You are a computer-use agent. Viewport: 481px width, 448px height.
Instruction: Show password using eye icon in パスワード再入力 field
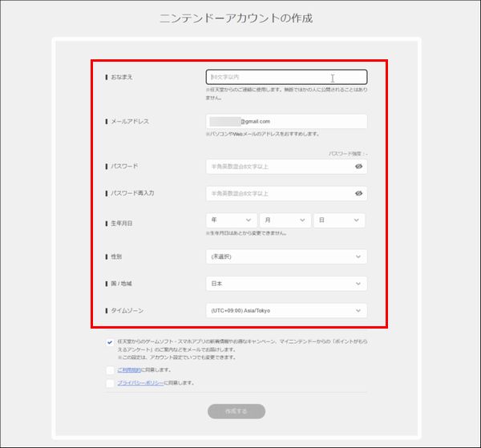pos(358,193)
